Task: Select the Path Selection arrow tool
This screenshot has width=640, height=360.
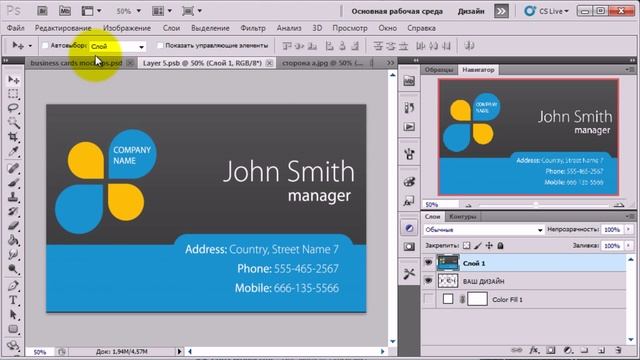Action: [13, 315]
